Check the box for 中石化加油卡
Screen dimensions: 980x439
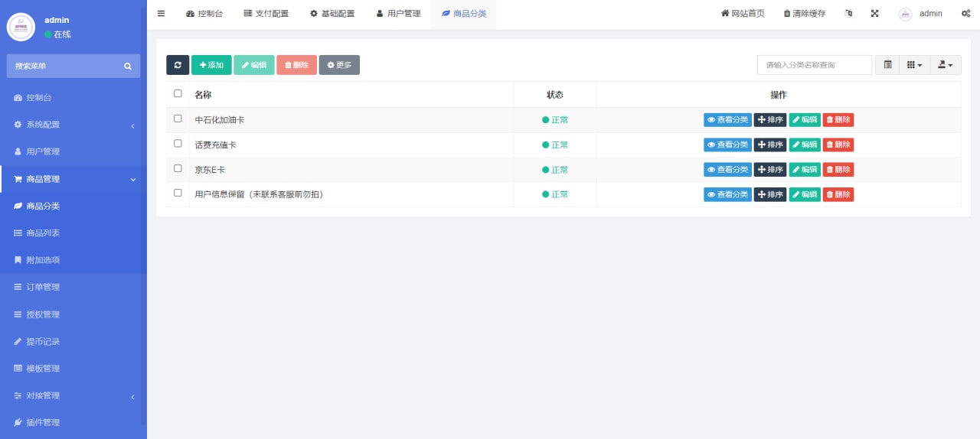click(178, 119)
